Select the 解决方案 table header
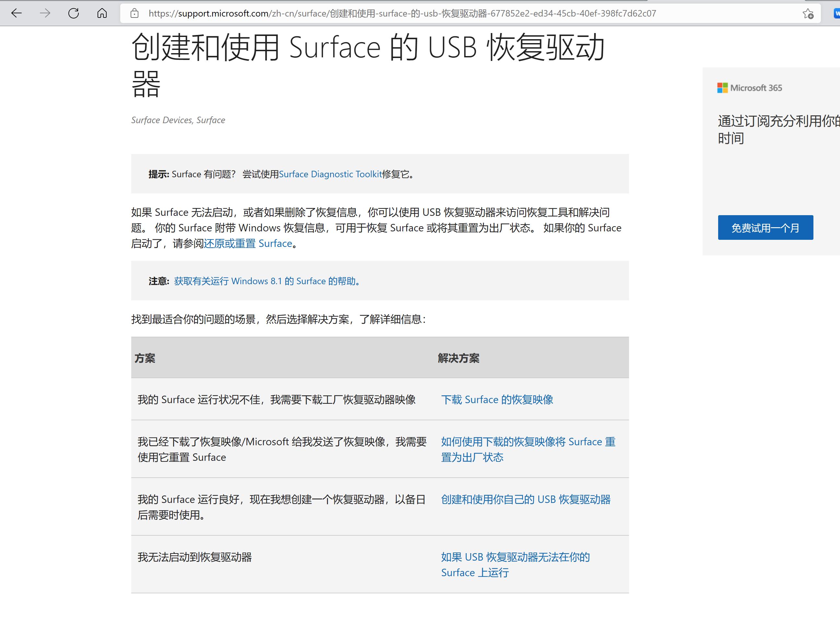The width and height of the screenshot is (840, 617). (459, 358)
